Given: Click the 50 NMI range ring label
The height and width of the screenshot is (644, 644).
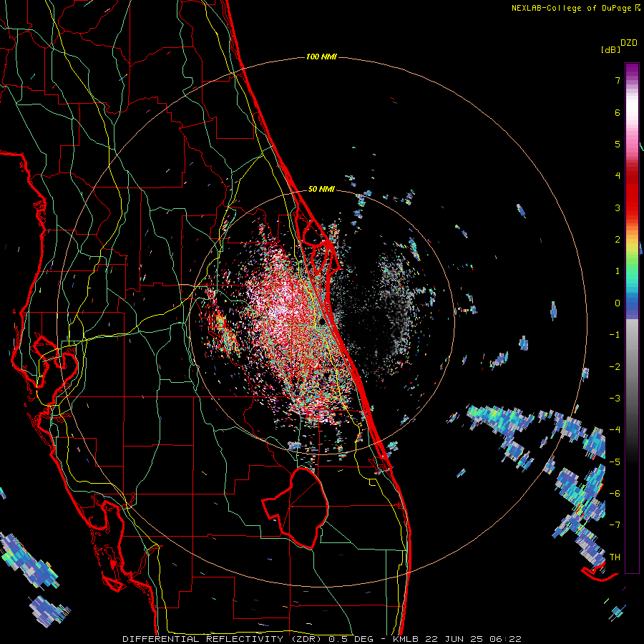Looking at the screenshot, I should 321,190.
